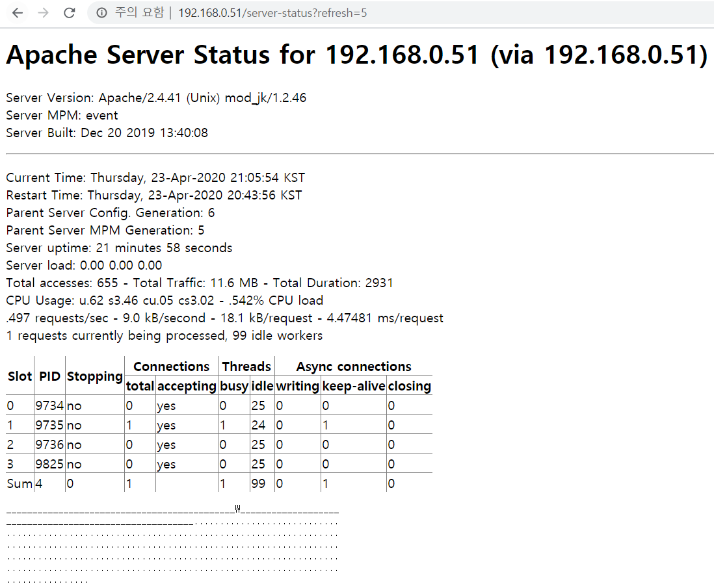Click the Server load line

pos(84,265)
